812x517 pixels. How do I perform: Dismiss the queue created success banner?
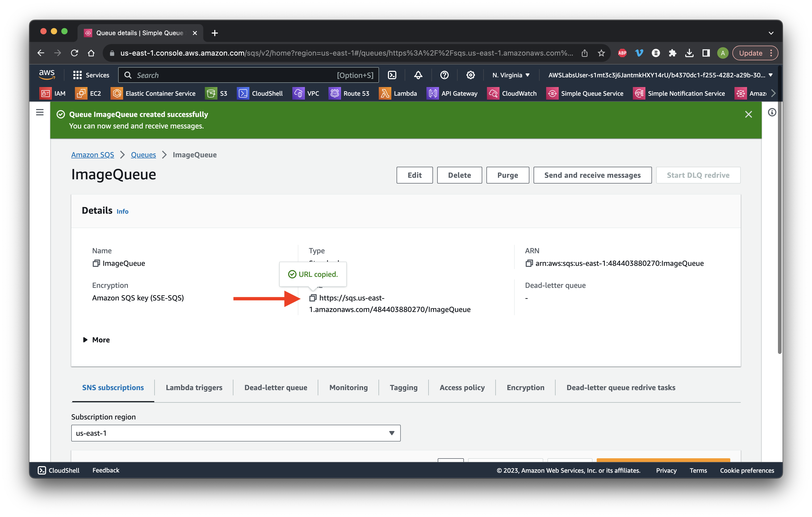click(x=748, y=114)
